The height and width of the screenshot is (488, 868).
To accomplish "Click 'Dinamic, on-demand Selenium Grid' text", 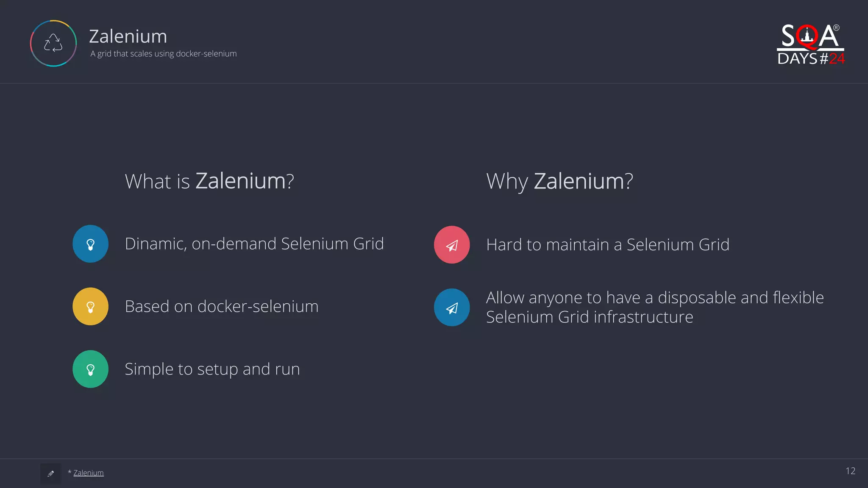I will [254, 244].
